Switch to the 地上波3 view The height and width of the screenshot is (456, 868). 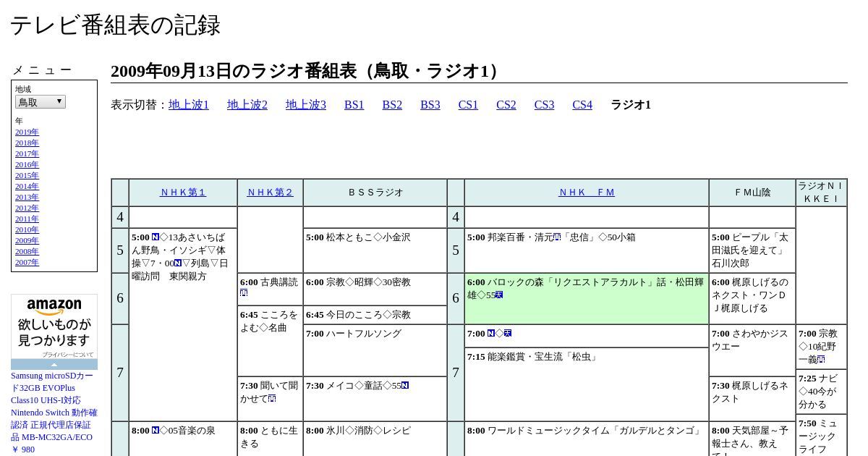tap(306, 105)
